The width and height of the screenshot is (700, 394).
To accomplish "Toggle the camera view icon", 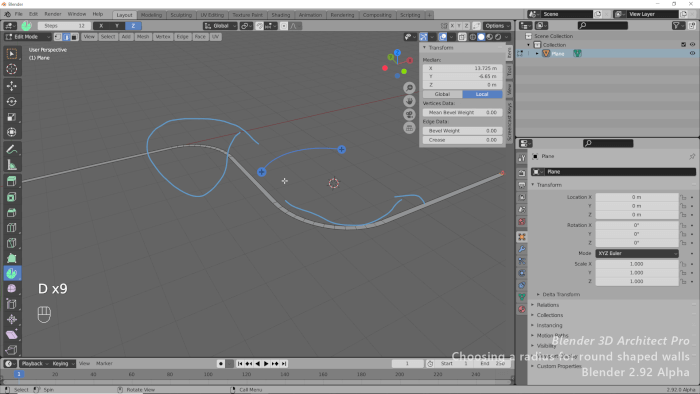I will coord(409,115).
